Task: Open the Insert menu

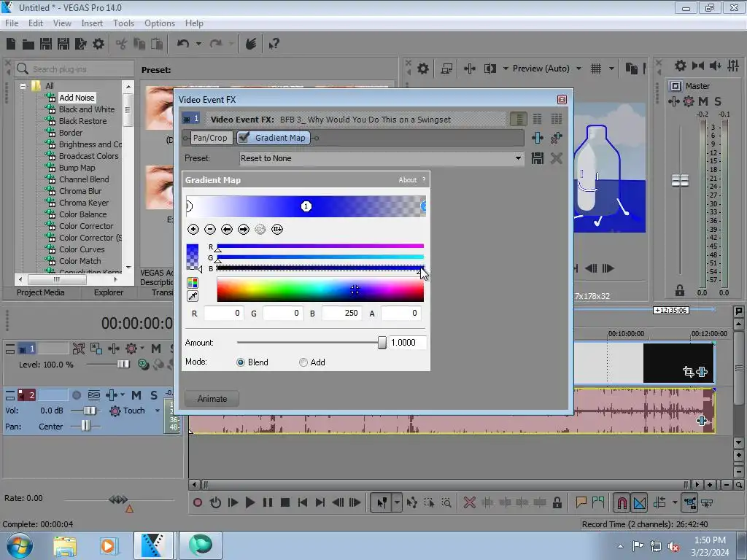Action: pos(91,23)
